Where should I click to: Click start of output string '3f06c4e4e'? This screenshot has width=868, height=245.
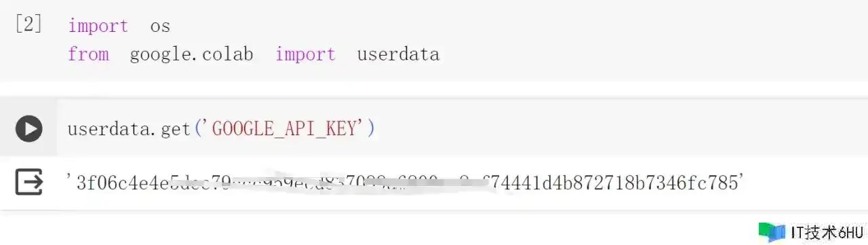122,182
